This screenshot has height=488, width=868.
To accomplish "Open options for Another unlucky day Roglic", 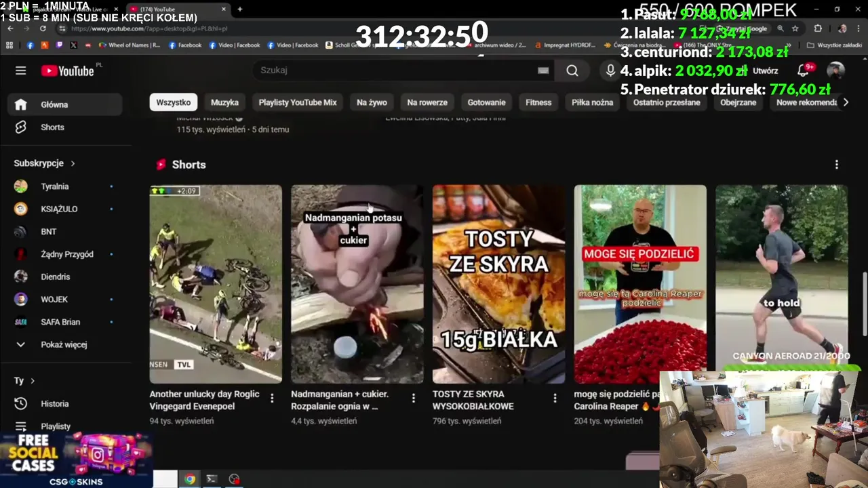I will [272, 399].
